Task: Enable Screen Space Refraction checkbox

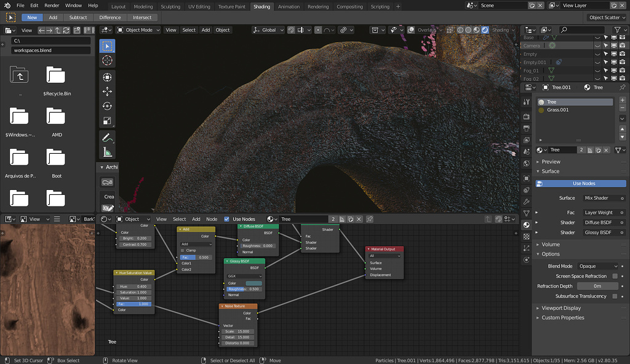Action: (615, 276)
